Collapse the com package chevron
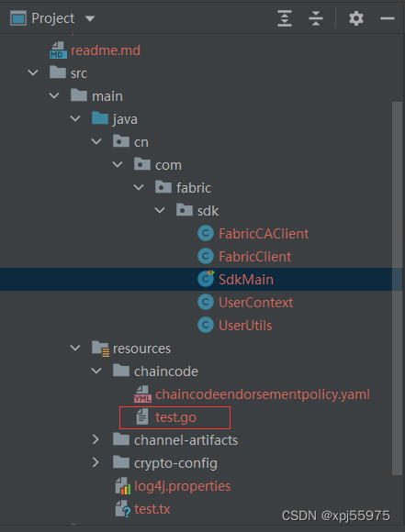This screenshot has height=532, width=405. tap(118, 164)
